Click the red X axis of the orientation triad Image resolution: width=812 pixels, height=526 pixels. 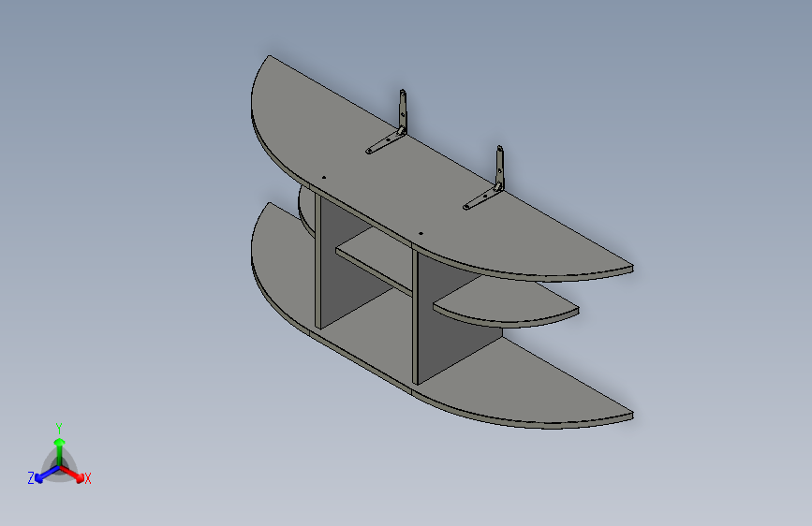72,474
